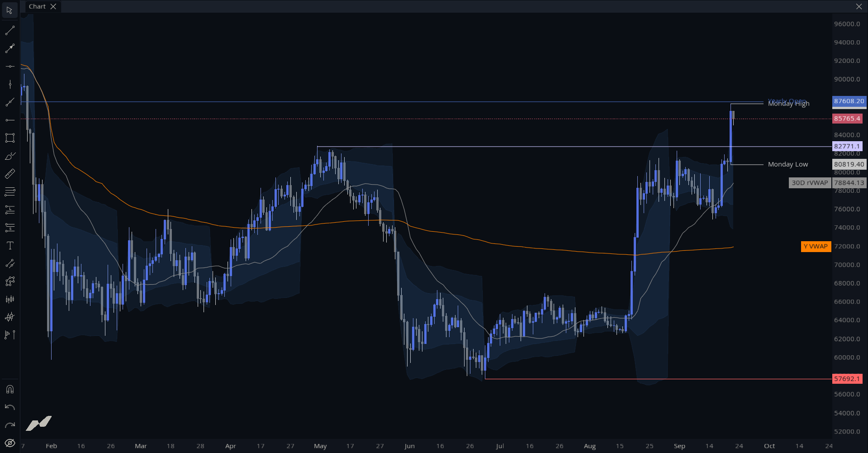Close the Chart tab
This screenshot has height=453, width=868.
(x=53, y=6)
